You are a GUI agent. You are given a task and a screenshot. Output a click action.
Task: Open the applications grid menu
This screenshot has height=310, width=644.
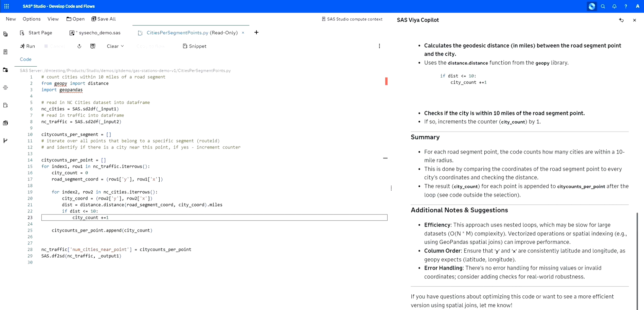pos(6,6)
